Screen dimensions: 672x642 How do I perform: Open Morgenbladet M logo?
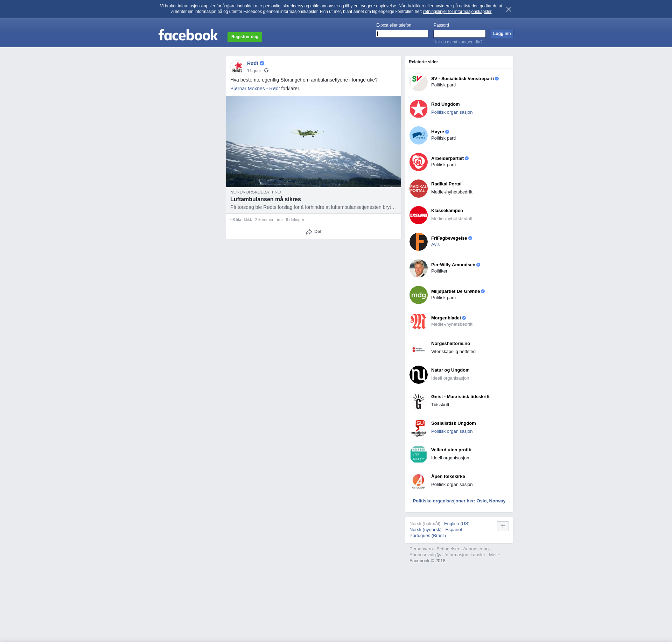pos(419,322)
